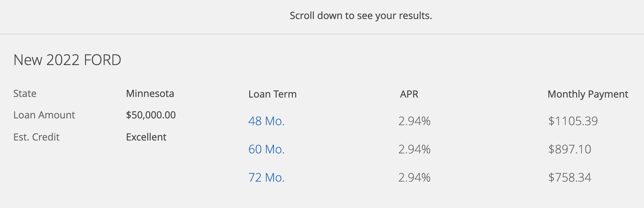Select the 60 Mo. loan term link

266,149
